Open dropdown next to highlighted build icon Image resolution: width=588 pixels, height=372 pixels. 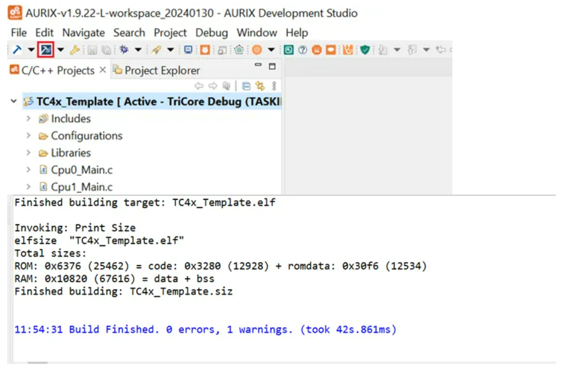(x=60, y=50)
